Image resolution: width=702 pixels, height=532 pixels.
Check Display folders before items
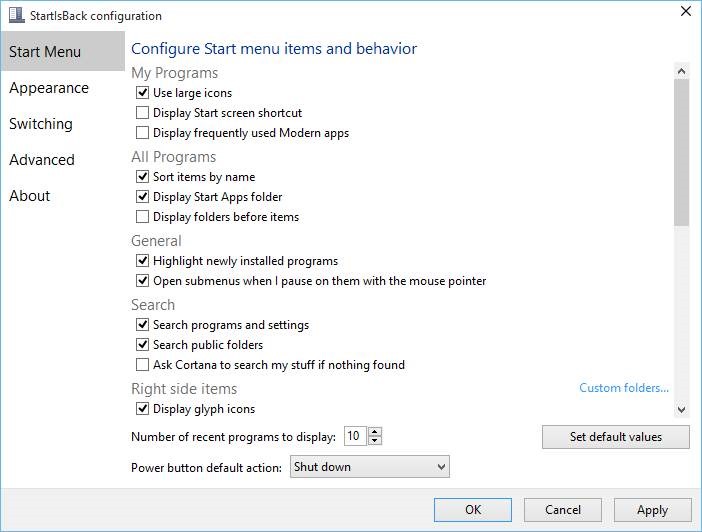pyautogui.click(x=142, y=217)
